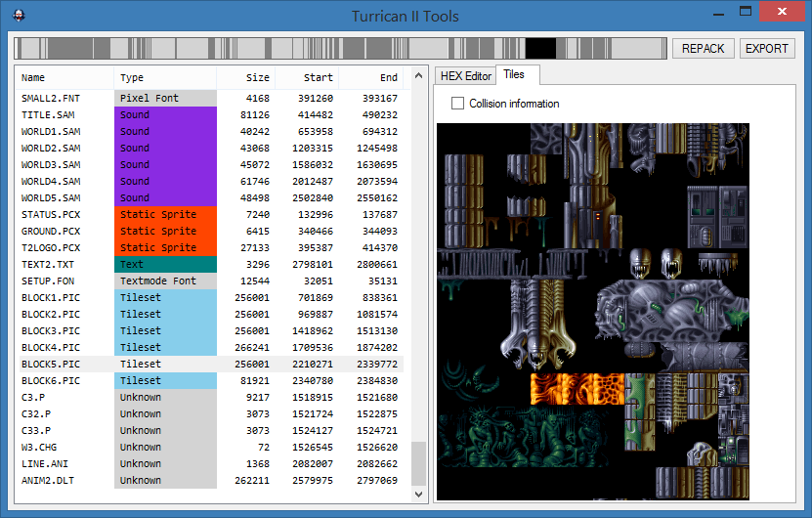Click size value 262211
Image resolution: width=812 pixels, height=518 pixels.
point(252,480)
